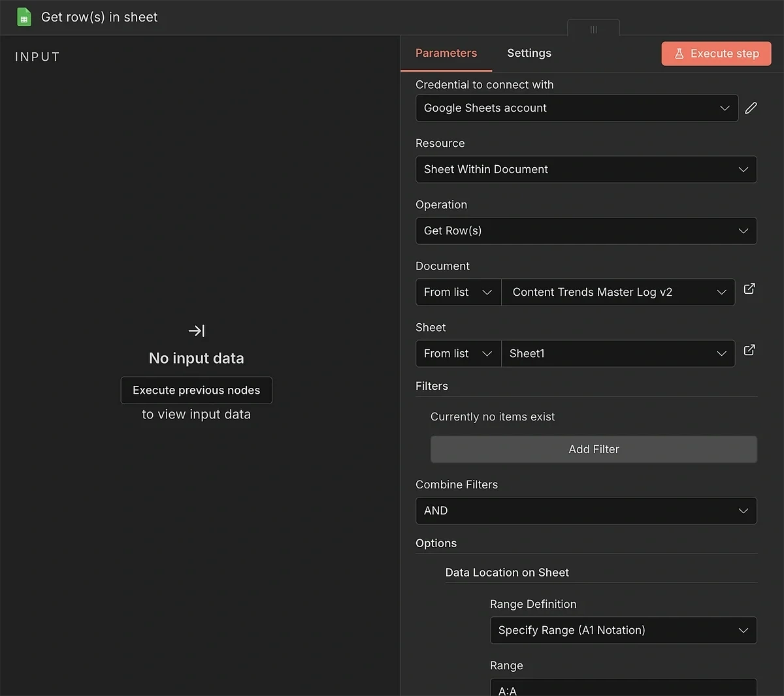Open the Document in new tab icon
This screenshot has width=784, height=696.
(749, 289)
